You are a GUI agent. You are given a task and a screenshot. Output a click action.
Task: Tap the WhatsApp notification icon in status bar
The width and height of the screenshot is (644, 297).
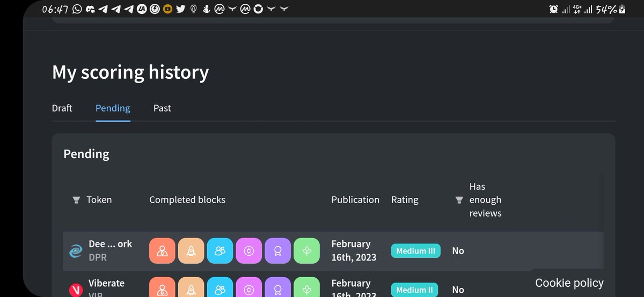[77, 9]
